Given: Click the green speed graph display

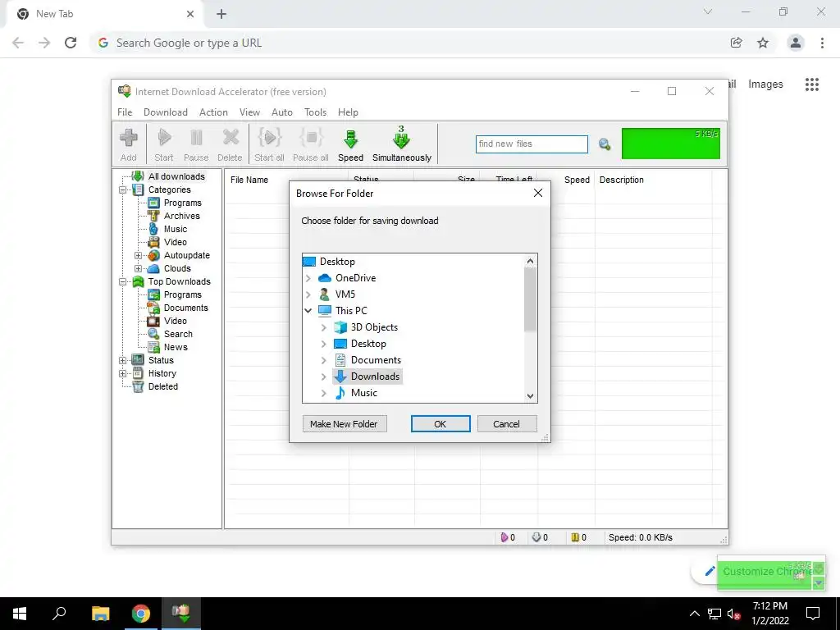Looking at the screenshot, I should click(x=671, y=143).
